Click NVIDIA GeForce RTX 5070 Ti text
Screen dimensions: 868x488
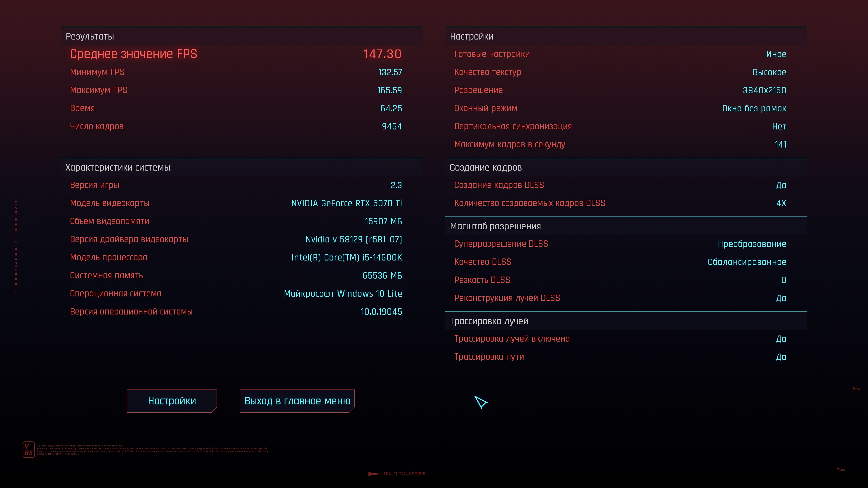[x=346, y=203]
